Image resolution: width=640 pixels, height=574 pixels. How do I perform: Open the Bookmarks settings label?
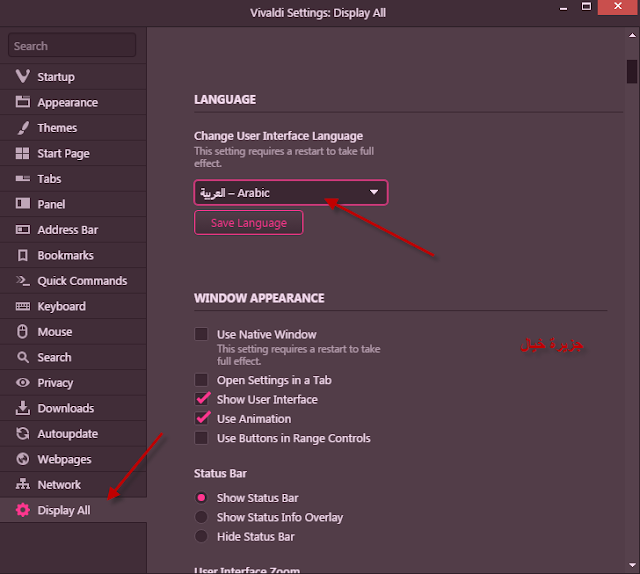pos(65,256)
